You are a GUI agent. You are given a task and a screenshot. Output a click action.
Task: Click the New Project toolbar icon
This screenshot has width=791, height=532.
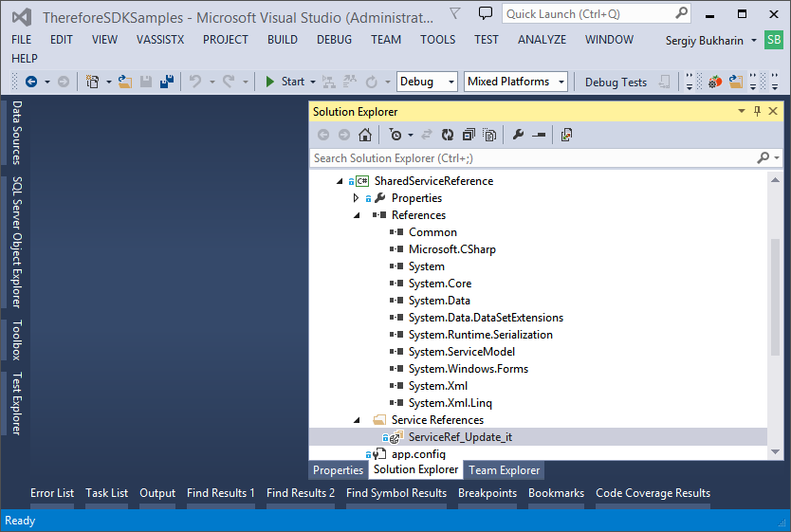pyautogui.click(x=92, y=82)
